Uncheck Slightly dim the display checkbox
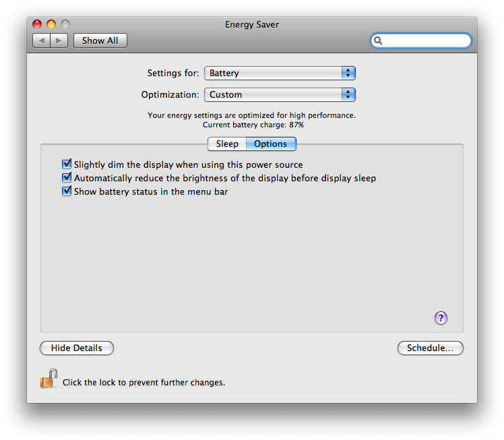The height and width of the screenshot is (440, 504). pos(67,164)
